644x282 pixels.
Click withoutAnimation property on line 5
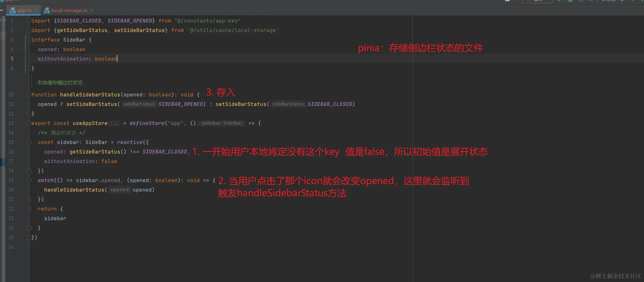click(63, 59)
